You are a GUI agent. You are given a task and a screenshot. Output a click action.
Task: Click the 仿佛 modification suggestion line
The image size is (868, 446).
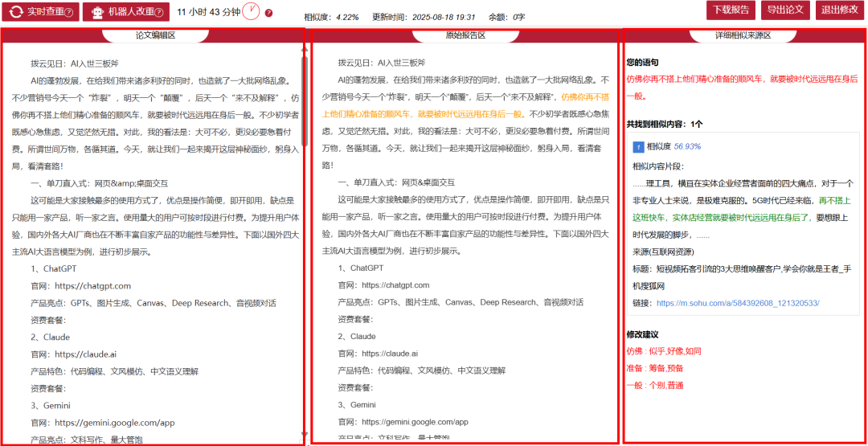coord(664,351)
